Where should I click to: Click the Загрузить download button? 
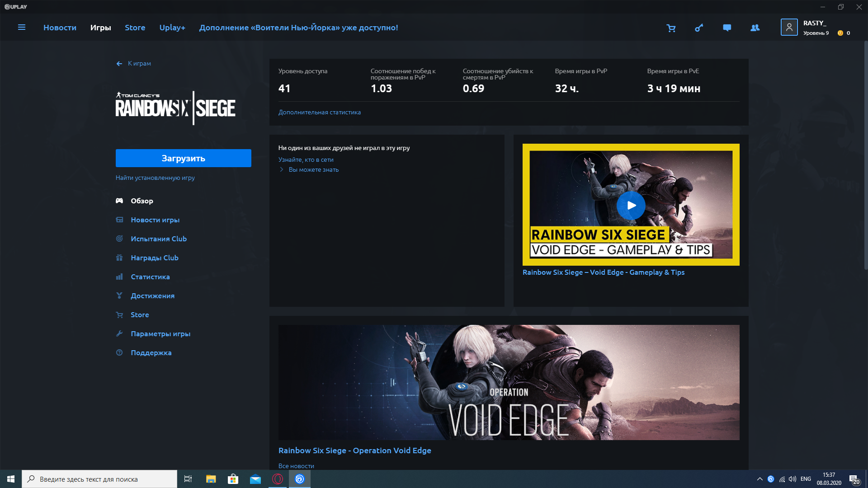click(183, 158)
